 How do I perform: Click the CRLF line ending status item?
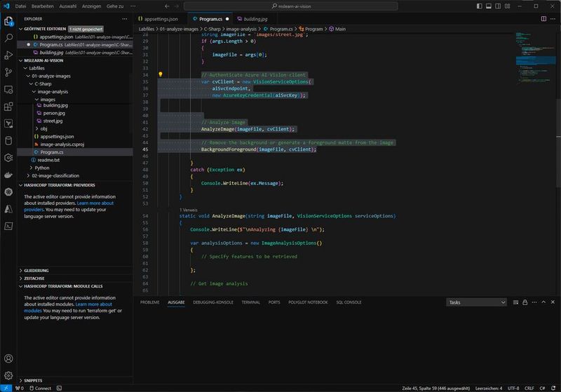(529, 388)
